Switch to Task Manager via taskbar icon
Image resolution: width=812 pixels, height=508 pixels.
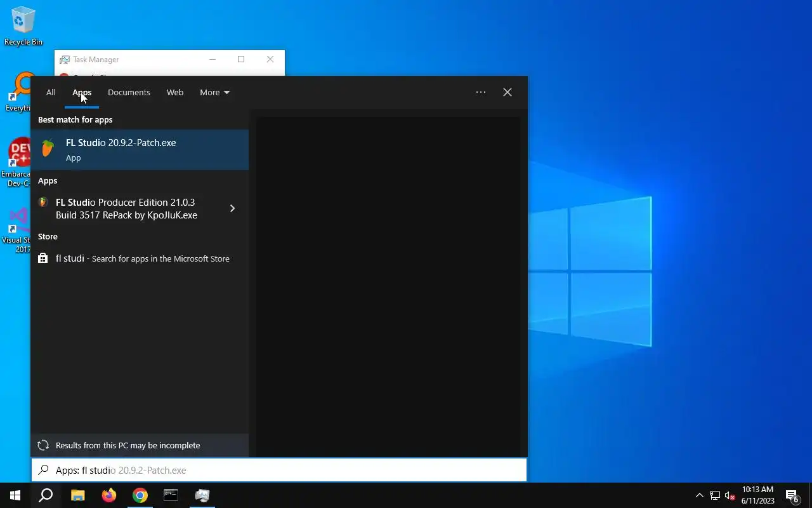pyautogui.click(x=202, y=495)
